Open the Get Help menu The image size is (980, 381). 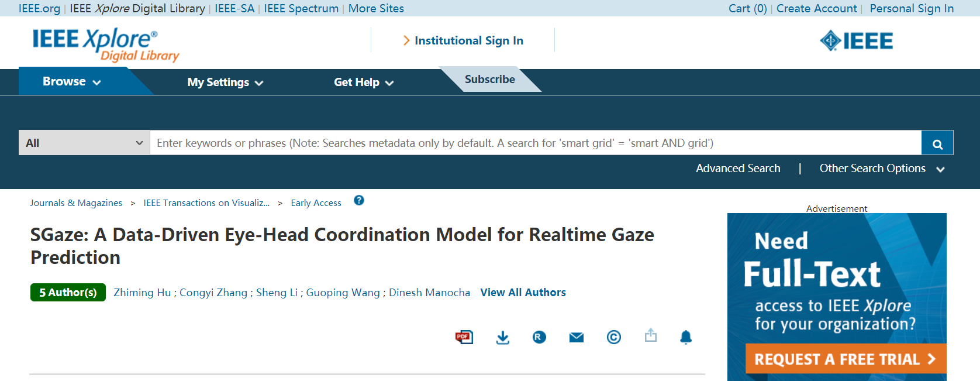363,83
